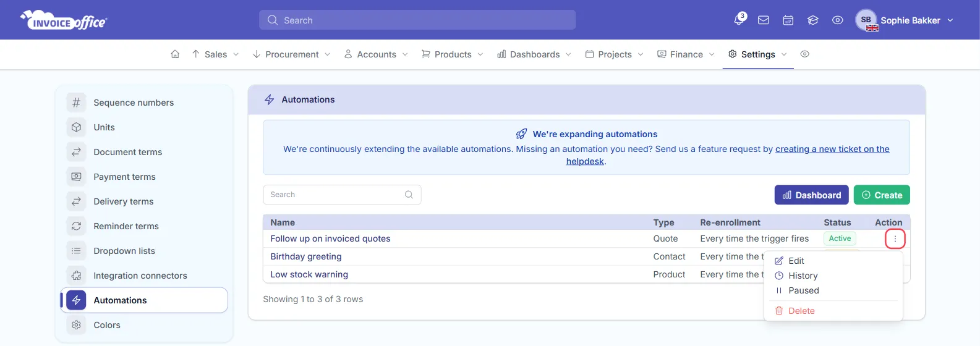This screenshot has height=346, width=980.
Task: Open Reminder terms settings
Action: click(126, 226)
